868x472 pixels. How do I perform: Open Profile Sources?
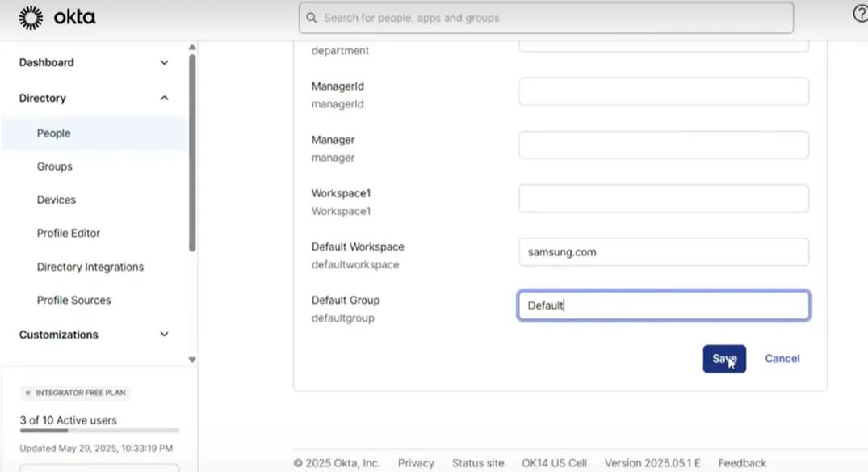tap(73, 300)
